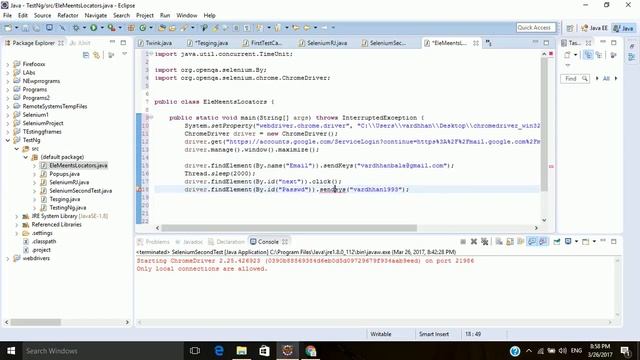Screen dimensions: 640x360
Task: Expand the webdrivers project
Action: pyautogui.click(x=8, y=258)
